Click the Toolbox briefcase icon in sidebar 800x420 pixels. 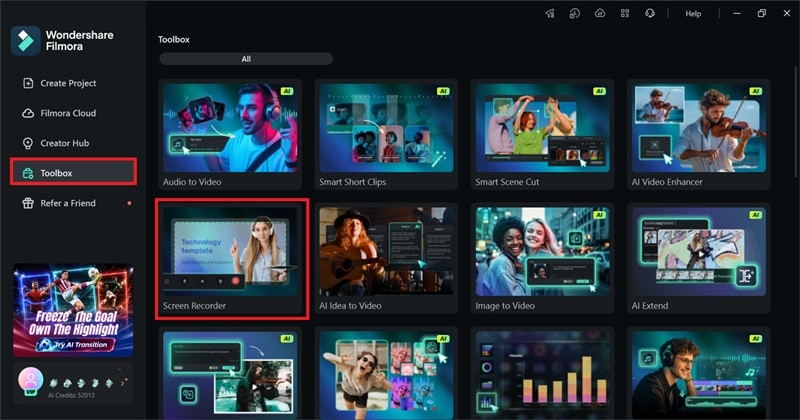(28, 174)
